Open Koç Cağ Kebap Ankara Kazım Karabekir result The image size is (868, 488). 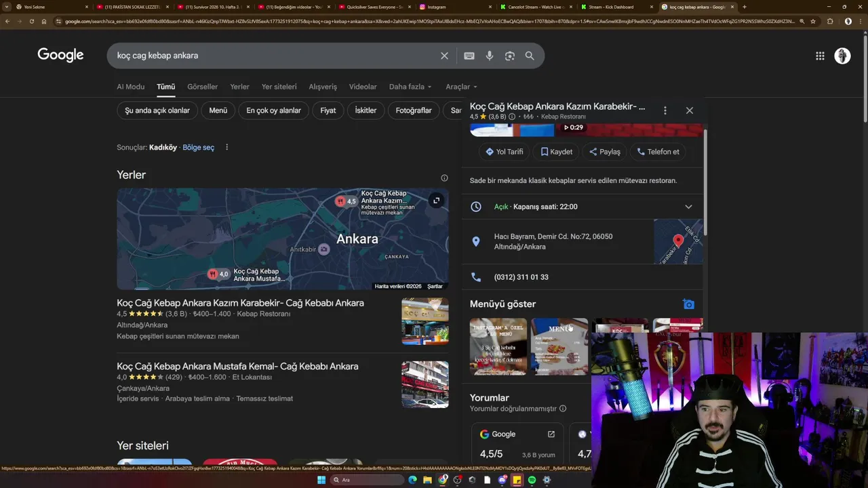(240, 303)
